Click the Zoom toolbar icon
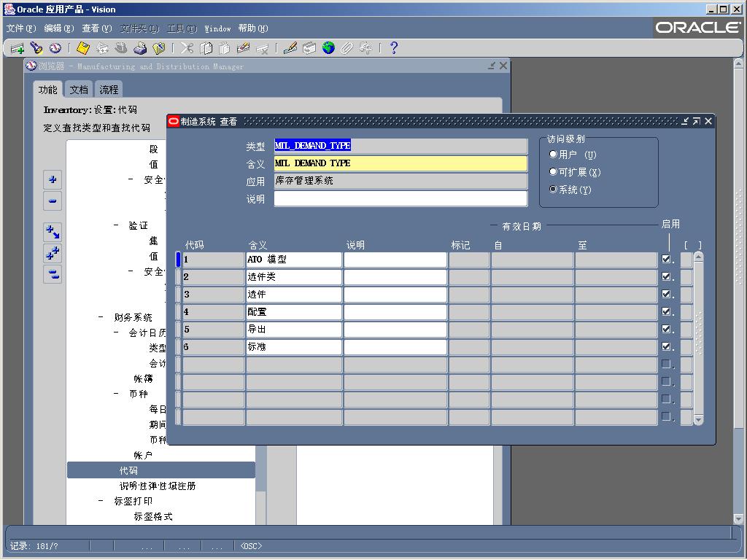747x560 pixels. point(309,48)
